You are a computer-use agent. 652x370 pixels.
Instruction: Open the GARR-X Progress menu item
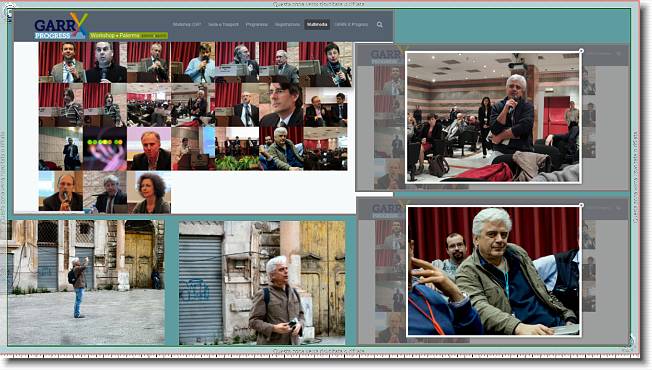coord(351,25)
